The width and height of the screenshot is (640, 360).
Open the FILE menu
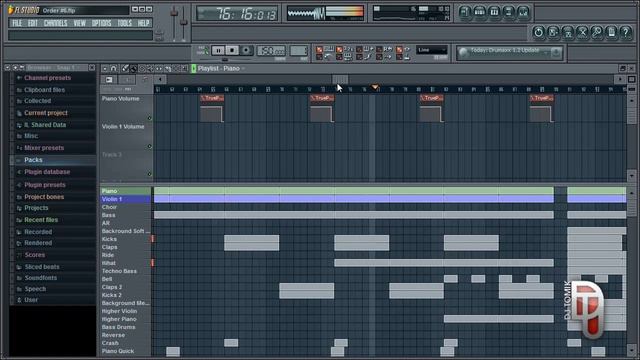point(17,23)
